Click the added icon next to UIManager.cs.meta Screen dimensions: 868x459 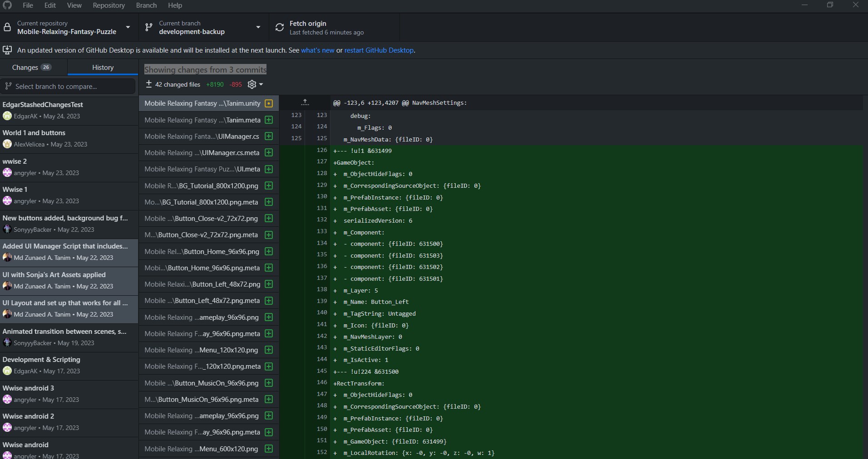point(269,152)
